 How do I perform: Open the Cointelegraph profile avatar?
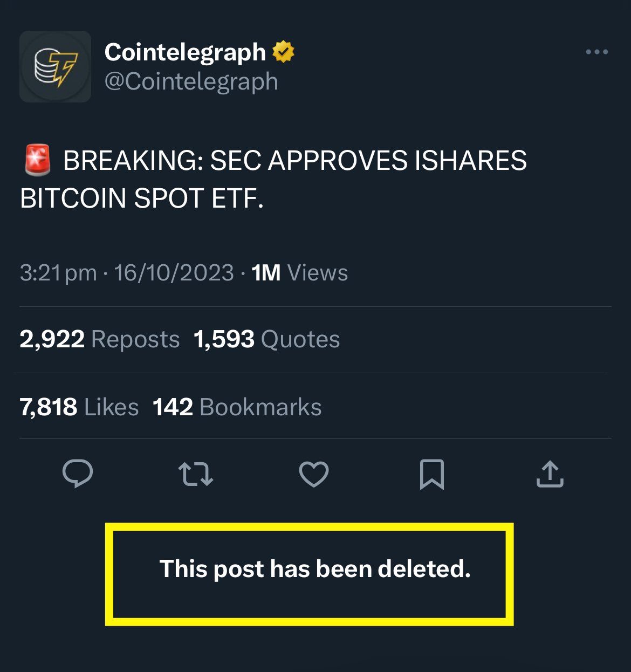click(55, 66)
